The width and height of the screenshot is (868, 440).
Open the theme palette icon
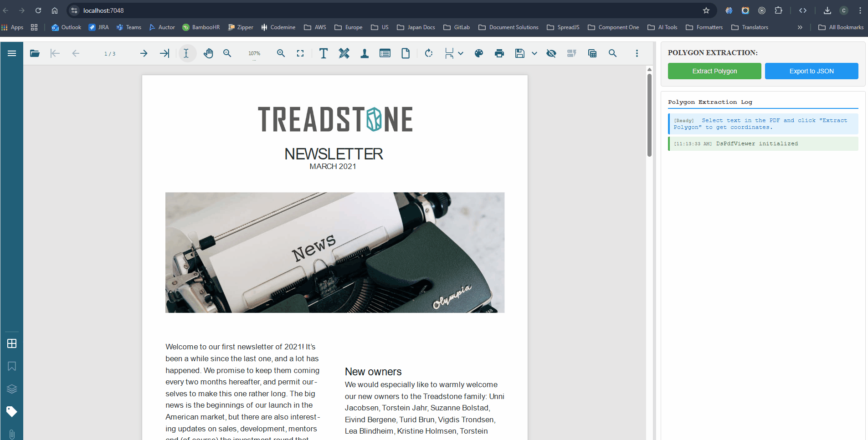(x=478, y=53)
